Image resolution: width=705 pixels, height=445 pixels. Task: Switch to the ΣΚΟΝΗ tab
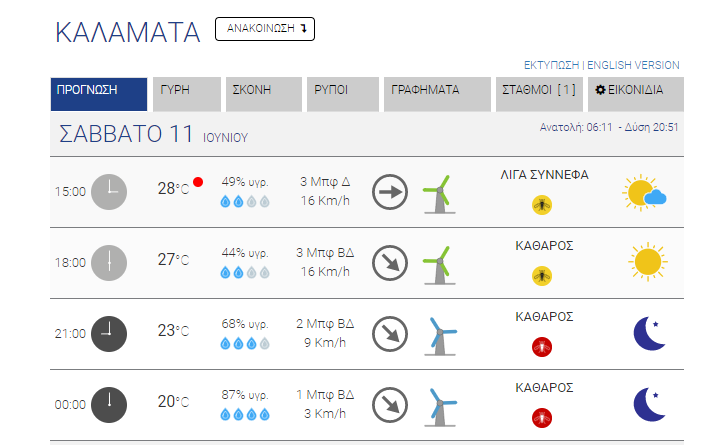(x=263, y=94)
